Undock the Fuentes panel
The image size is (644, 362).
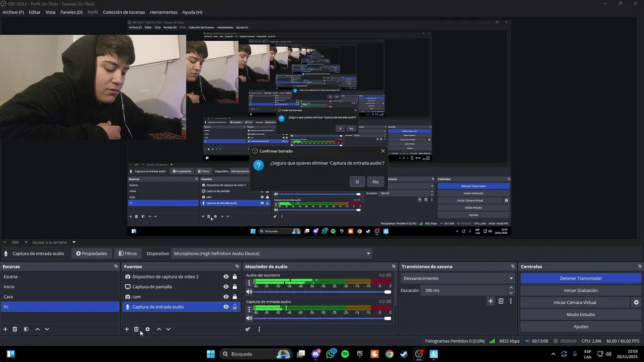tap(237, 266)
